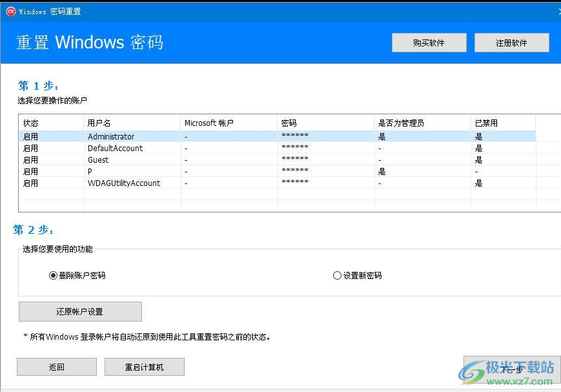
Task: Click the disabled 是 cell for Administrator
Action: pyautogui.click(x=478, y=136)
